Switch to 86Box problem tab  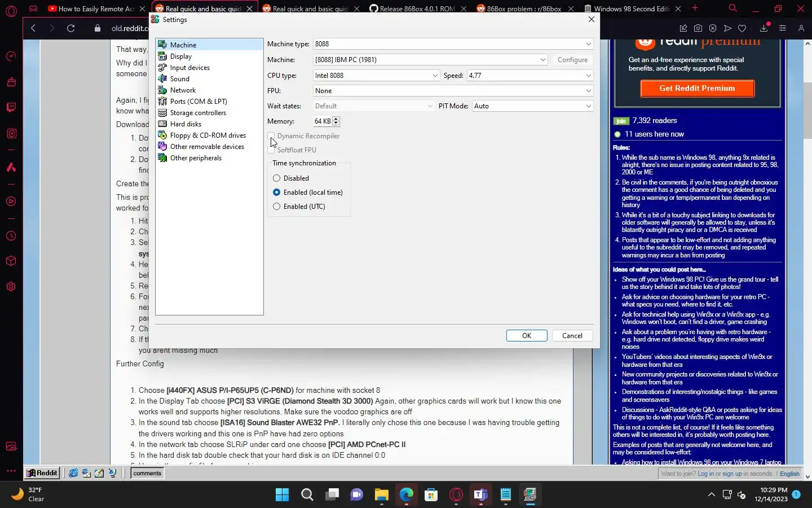524,8
